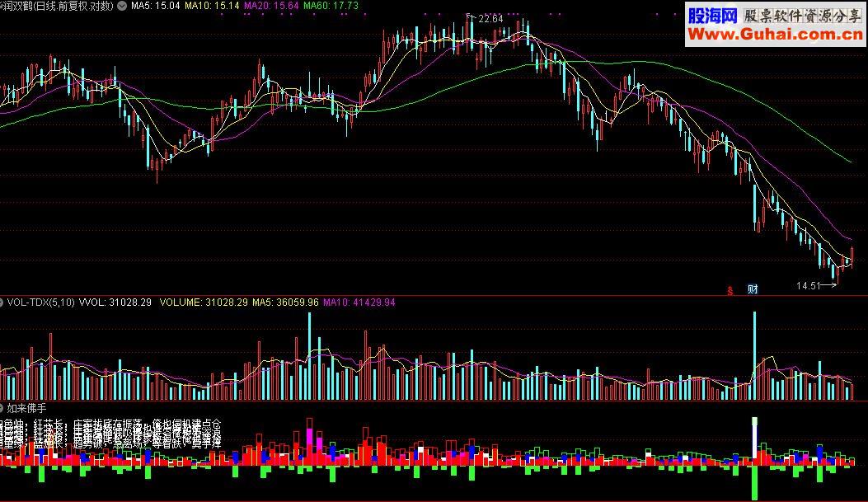
Task: Click the MA60: 17.73 indicator label
Action: (x=331, y=6)
